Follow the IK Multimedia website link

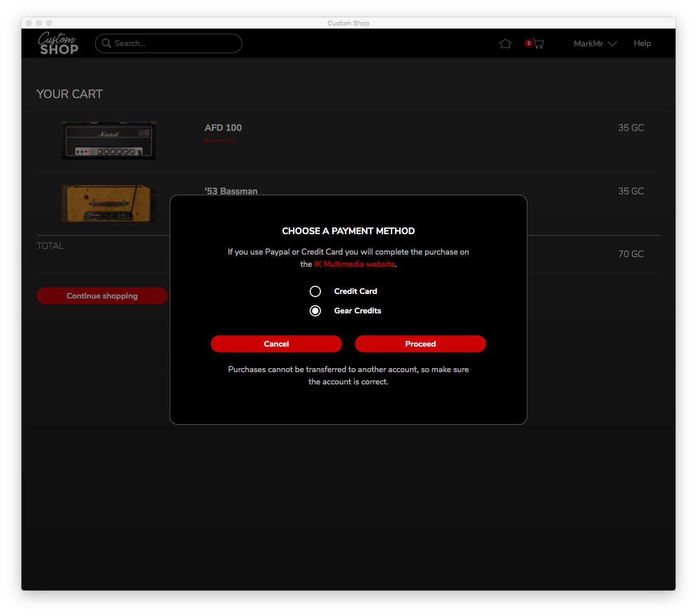[x=354, y=264]
